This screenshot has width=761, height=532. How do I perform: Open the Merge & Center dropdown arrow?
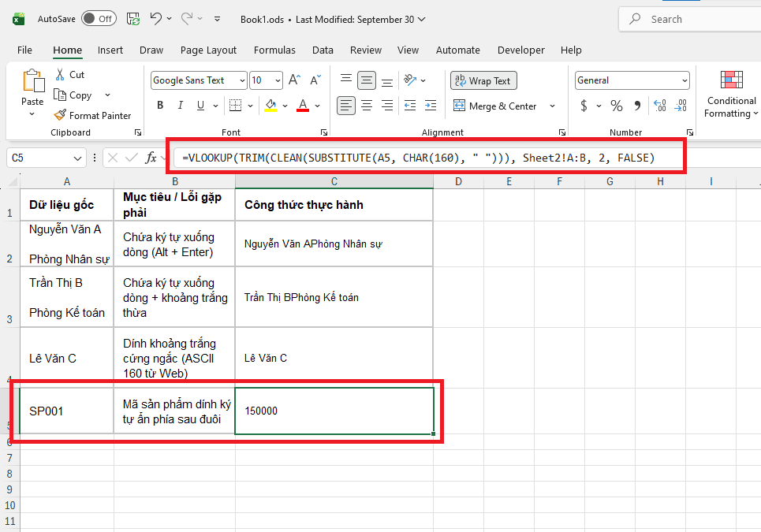(x=552, y=106)
